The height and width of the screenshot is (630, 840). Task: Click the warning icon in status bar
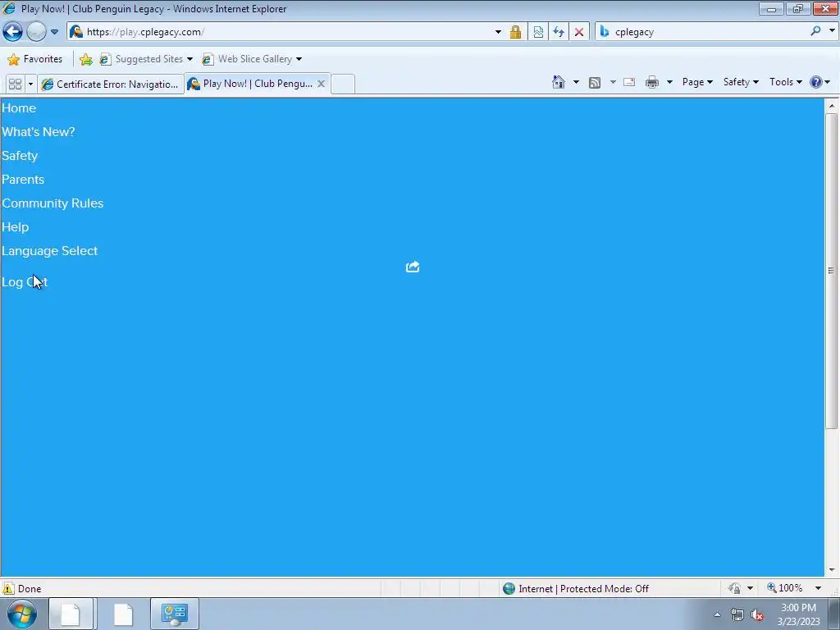tap(8, 589)
